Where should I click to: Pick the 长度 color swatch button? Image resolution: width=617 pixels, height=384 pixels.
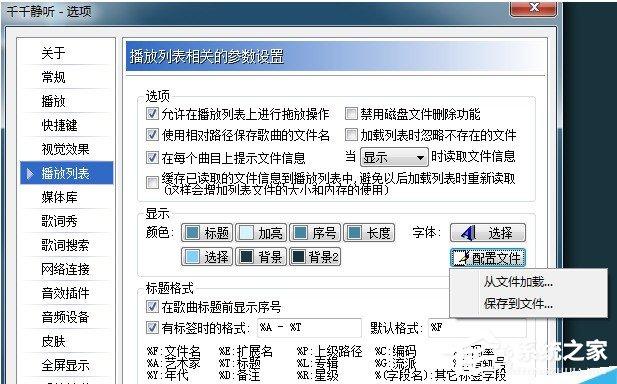pos(369,233)
